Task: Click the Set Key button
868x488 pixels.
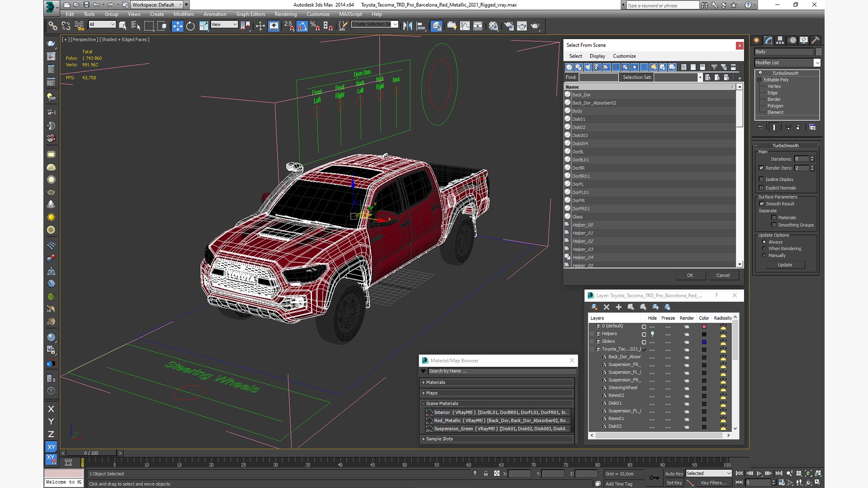Action: tap(674, 483)
